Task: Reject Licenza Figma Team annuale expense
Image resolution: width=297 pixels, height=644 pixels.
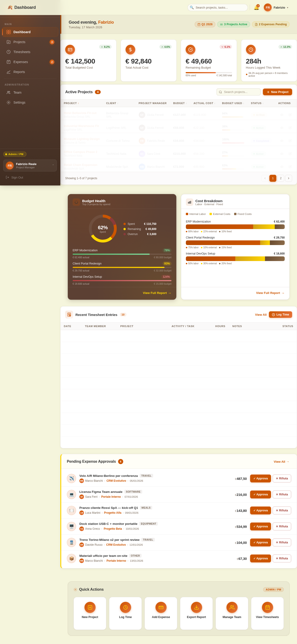Action: click(282, 494)
